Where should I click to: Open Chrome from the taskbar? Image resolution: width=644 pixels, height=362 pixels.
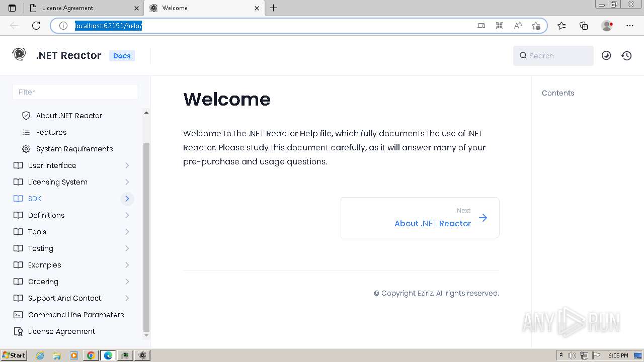pos(91,355)
